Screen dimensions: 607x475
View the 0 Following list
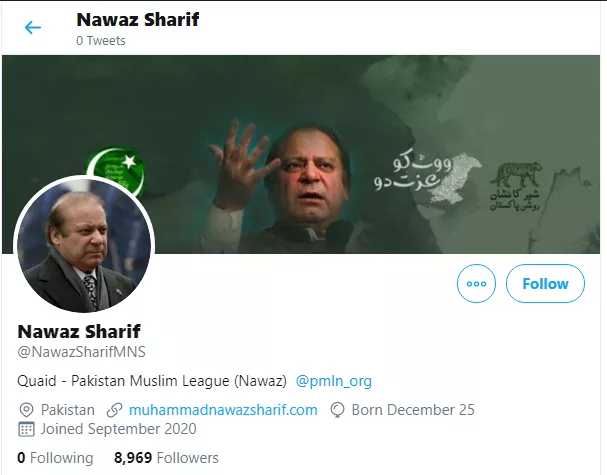click(55, 458)
